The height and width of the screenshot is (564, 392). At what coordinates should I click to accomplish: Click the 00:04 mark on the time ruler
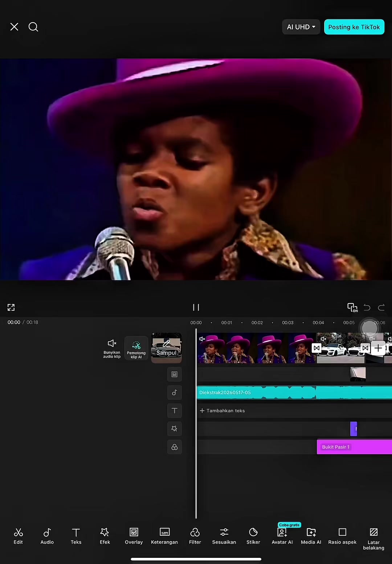(318, 323)
